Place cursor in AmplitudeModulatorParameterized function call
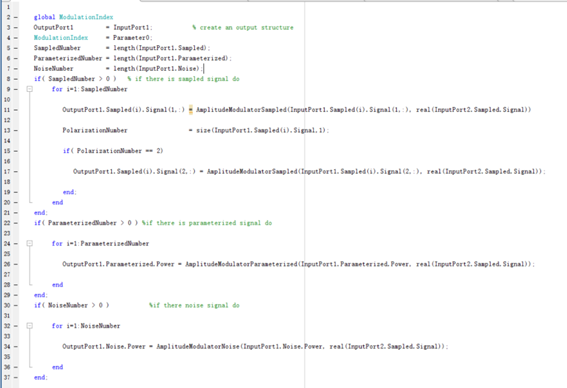567x388 pixels. click(x=241, y=264)
